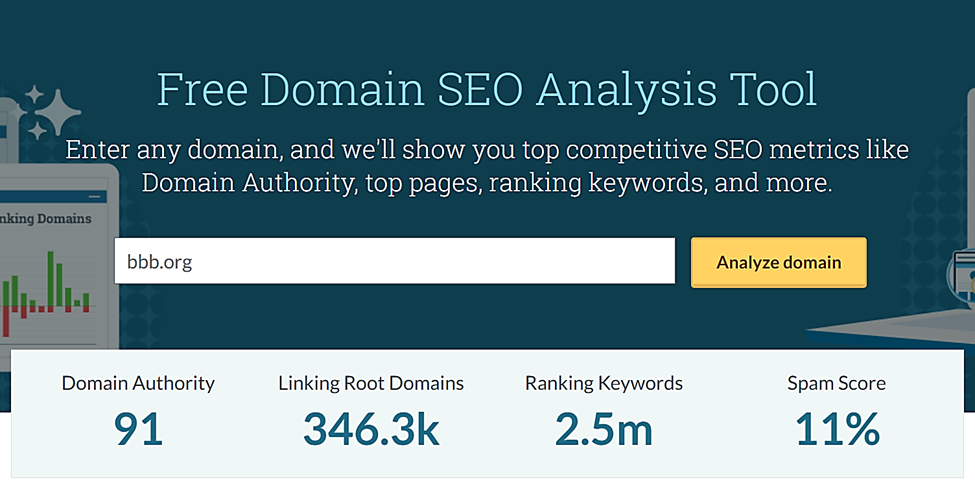Viewport: 975px width, 489px height.
Task: Select the 346.3k linking domains value
Action: point(371,429)
